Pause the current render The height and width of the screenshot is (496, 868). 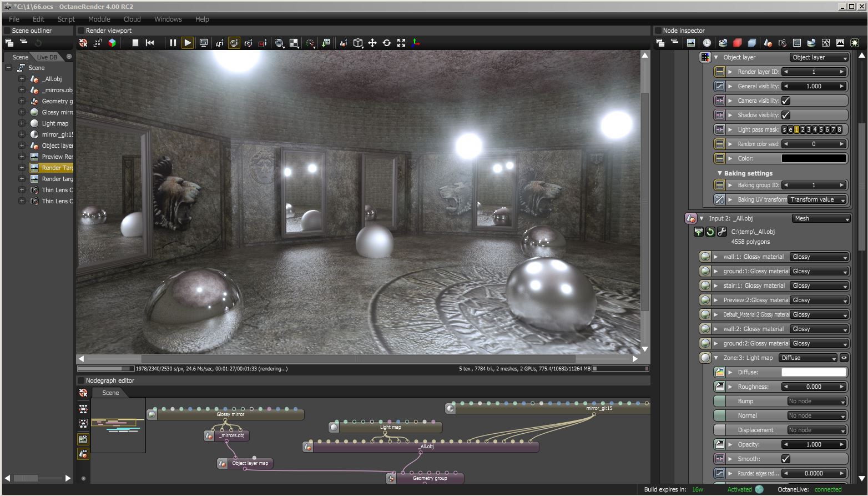pos(173,43)
